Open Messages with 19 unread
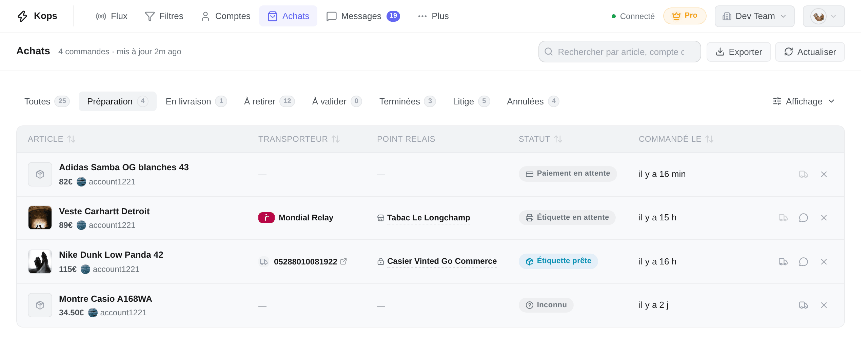The height and width of the screenshot is (337, 868). click(x=363, y=16)
